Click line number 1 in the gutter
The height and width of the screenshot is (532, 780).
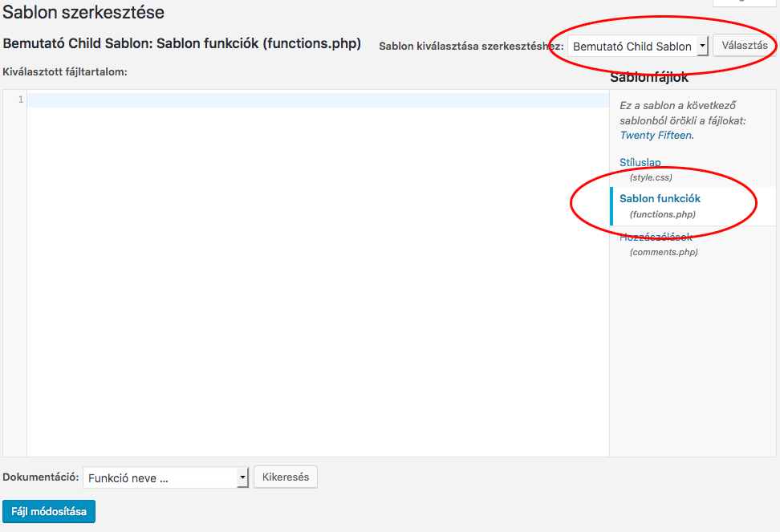pos(20,99)
